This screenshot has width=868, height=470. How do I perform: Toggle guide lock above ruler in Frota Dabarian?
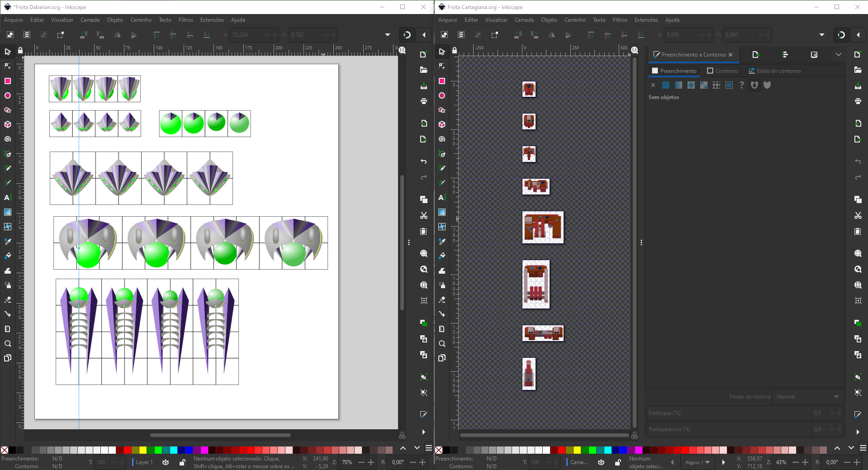pos(20,50)
